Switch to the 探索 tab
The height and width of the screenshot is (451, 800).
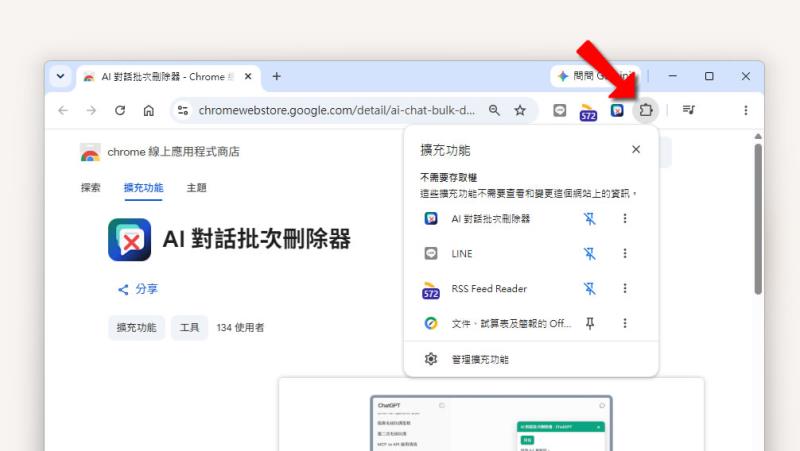(91, 188)
